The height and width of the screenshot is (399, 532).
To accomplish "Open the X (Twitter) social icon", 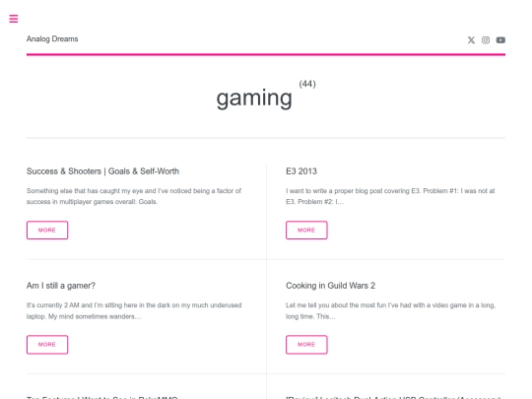I will 471,40.
